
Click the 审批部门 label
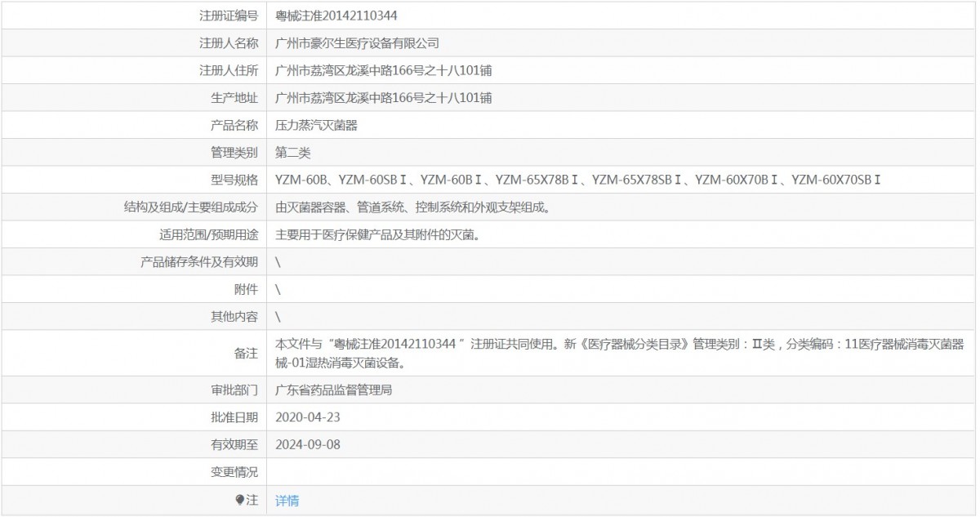pos(234,390)
